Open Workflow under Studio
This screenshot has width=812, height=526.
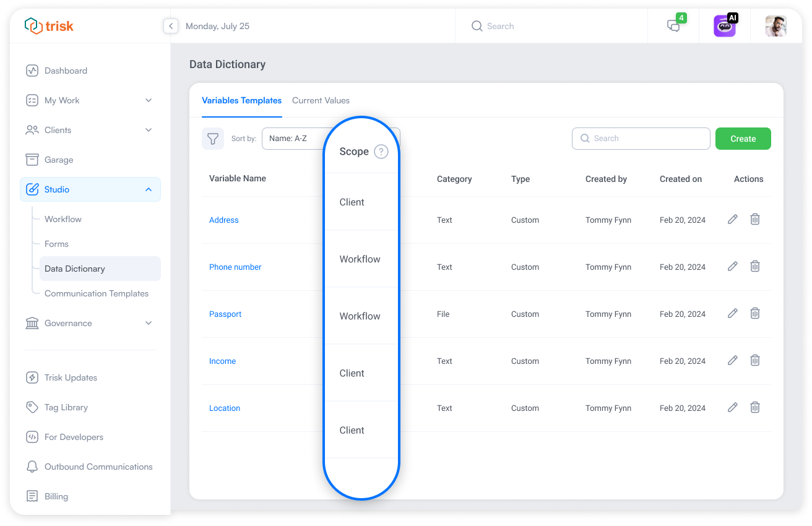coord(63,219)
